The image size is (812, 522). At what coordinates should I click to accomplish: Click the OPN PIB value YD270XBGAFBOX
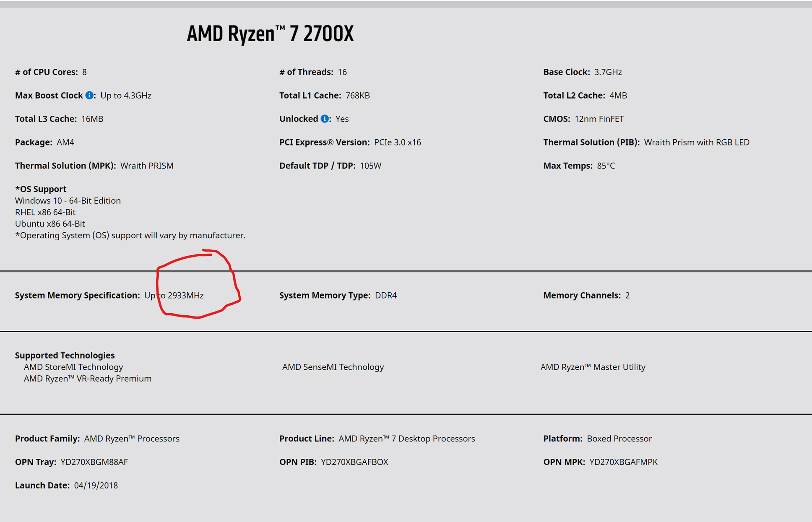coord(354,462)
